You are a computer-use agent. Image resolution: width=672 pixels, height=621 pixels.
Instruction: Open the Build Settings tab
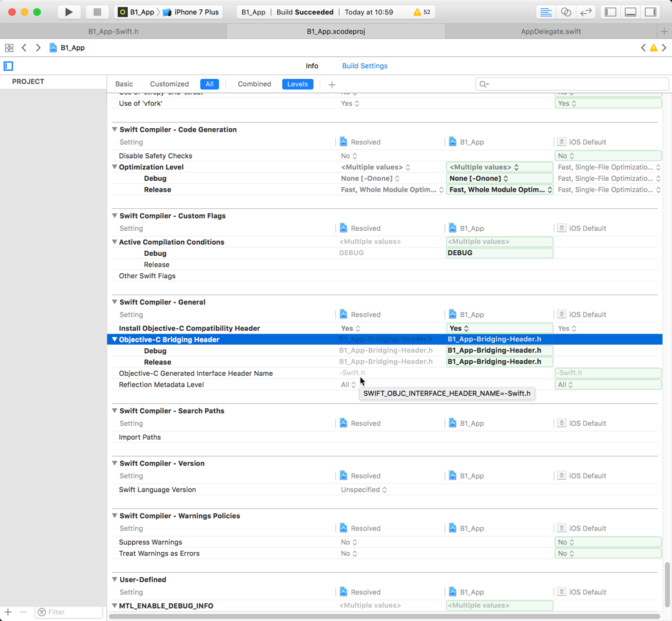(365, 66)
